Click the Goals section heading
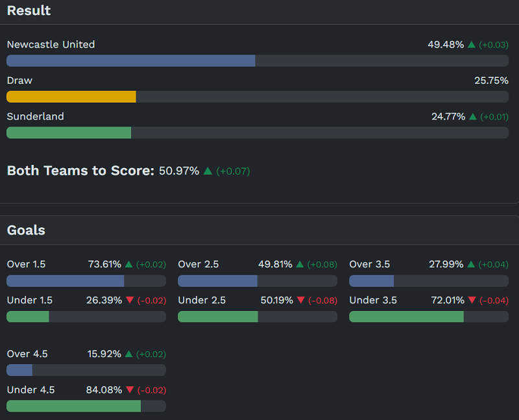 [26, 230]
